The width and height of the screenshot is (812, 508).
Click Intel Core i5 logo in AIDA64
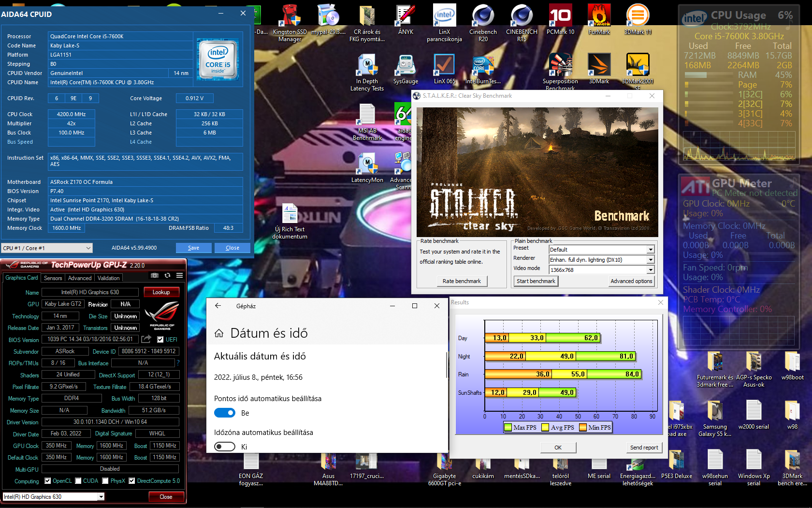click(218, 60)
